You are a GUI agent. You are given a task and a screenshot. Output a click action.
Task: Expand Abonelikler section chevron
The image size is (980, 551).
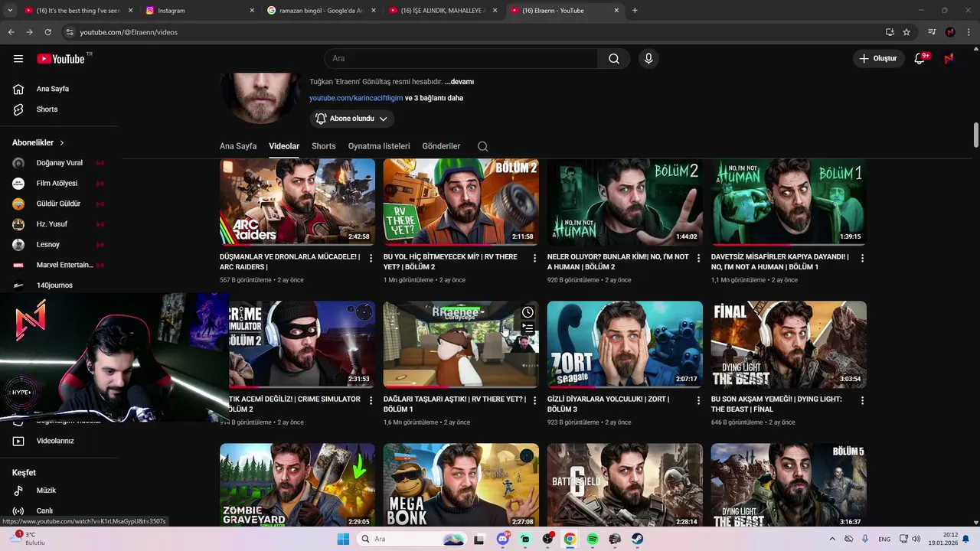click(62, 143)
